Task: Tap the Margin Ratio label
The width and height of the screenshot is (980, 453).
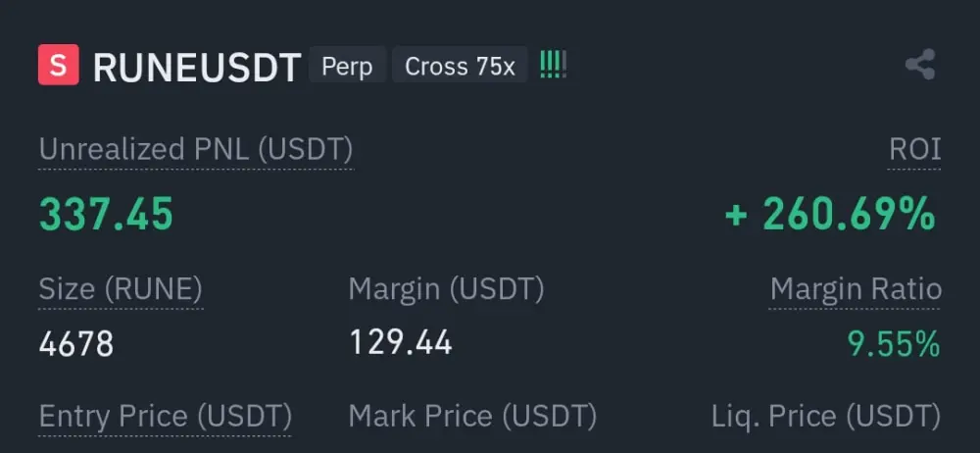Action: tap(855, 289)
